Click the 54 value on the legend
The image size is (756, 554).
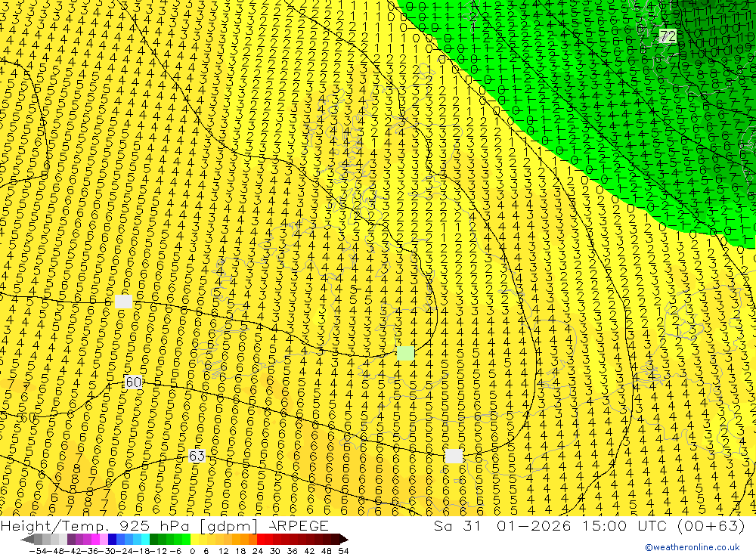point(343,551)
